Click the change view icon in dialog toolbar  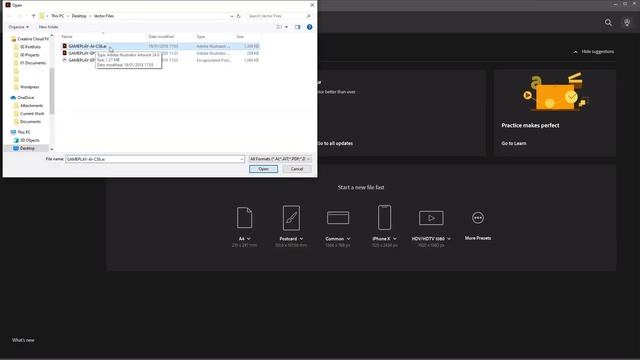pyautogui.click(x=279, y=27)
